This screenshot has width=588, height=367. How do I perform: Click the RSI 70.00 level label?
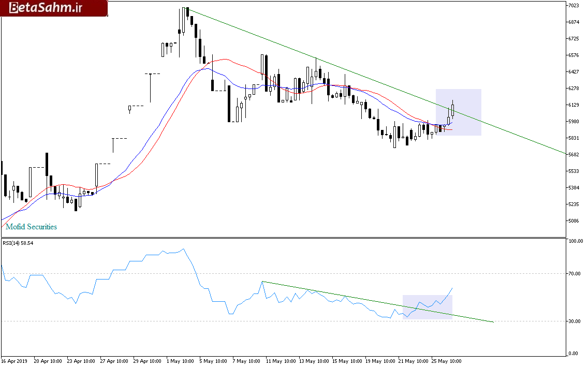pos(575,273)
